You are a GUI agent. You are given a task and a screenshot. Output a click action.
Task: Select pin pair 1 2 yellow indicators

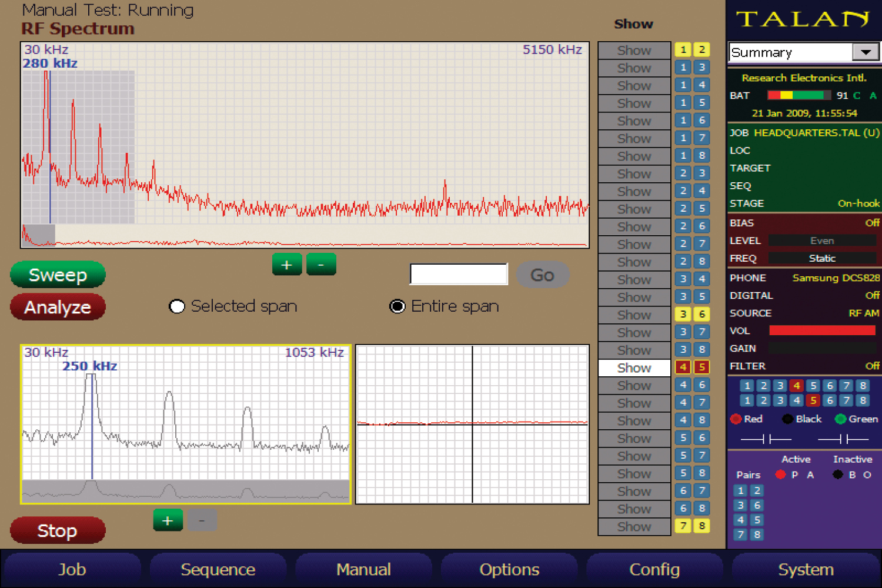coord(692,50)
